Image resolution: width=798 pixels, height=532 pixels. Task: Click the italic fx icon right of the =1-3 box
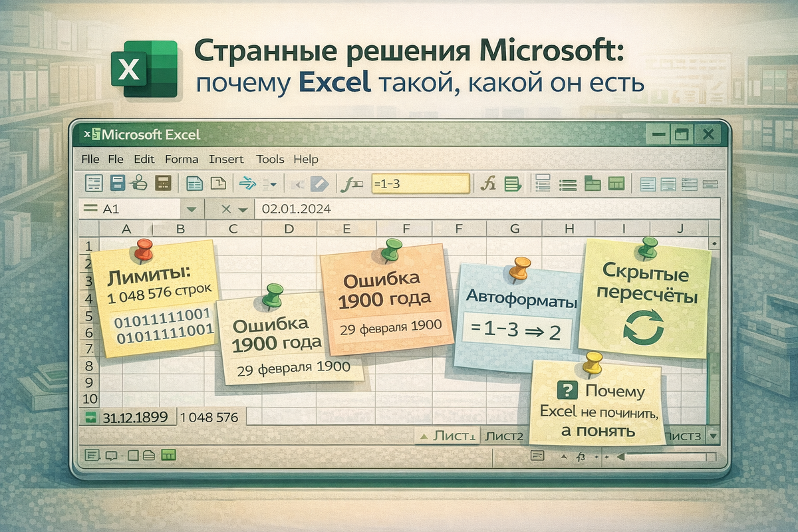489,184
